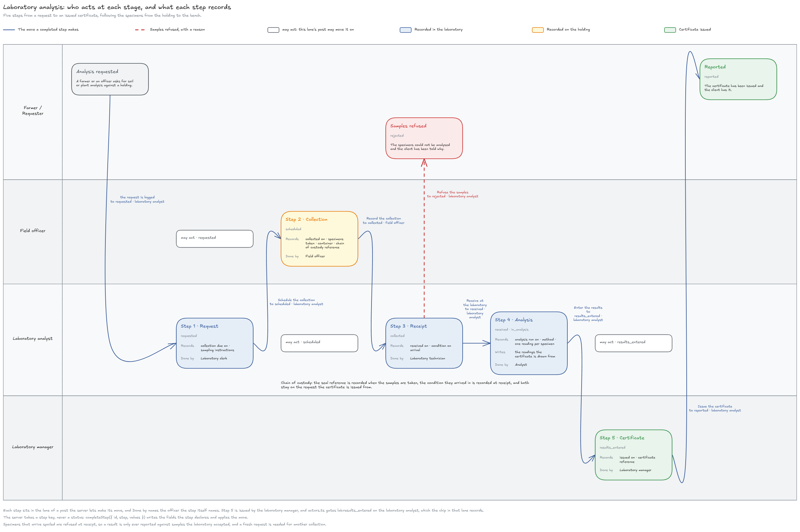
Task: Click the 'Receive at the laboratory' edge label
Action: tap(475, 309)
